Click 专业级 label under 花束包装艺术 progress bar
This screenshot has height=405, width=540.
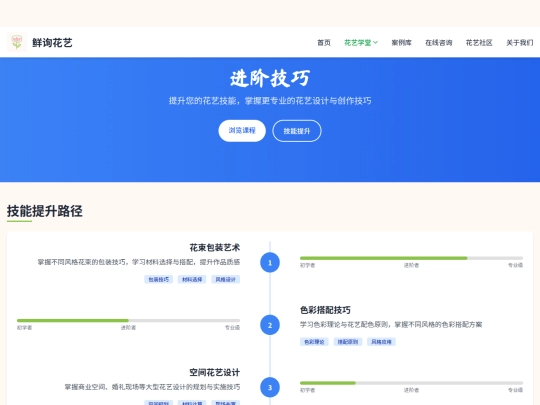(x=516, y=265)
